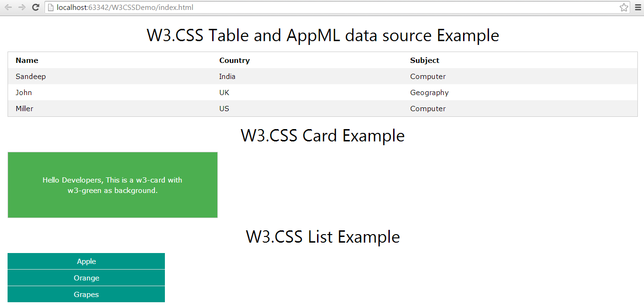Screen dimensions: 644x306
Task: Click the Name column header
Action: 27,61
